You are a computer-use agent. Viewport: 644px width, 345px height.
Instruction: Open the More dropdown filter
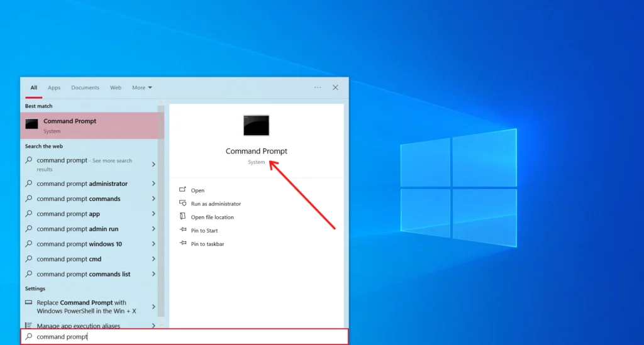pos(142,88)
